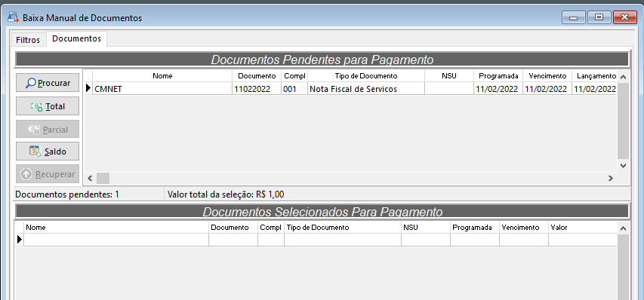Click Compl column header in pending grid
This screenshot has width=644, height=300.
[x=294, y=76]
